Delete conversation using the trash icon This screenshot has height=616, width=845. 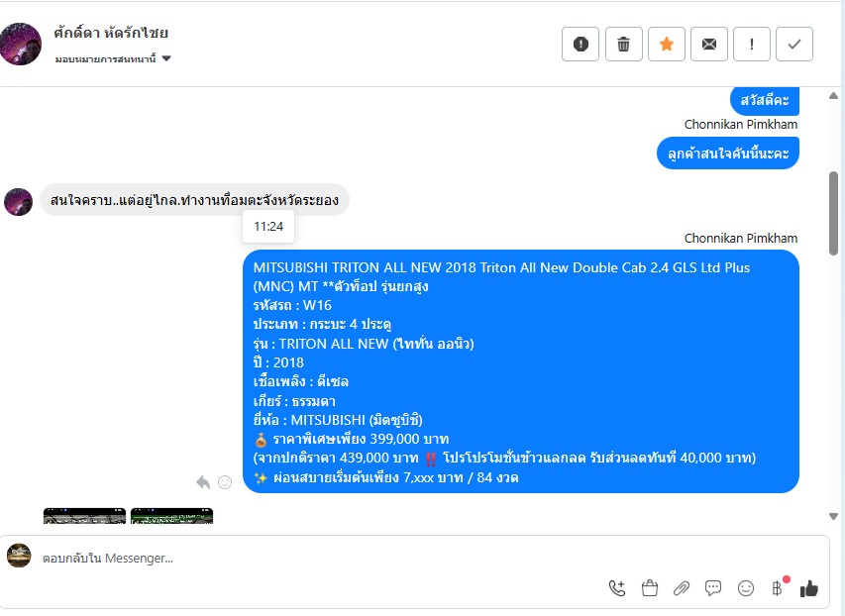[623, 44]
